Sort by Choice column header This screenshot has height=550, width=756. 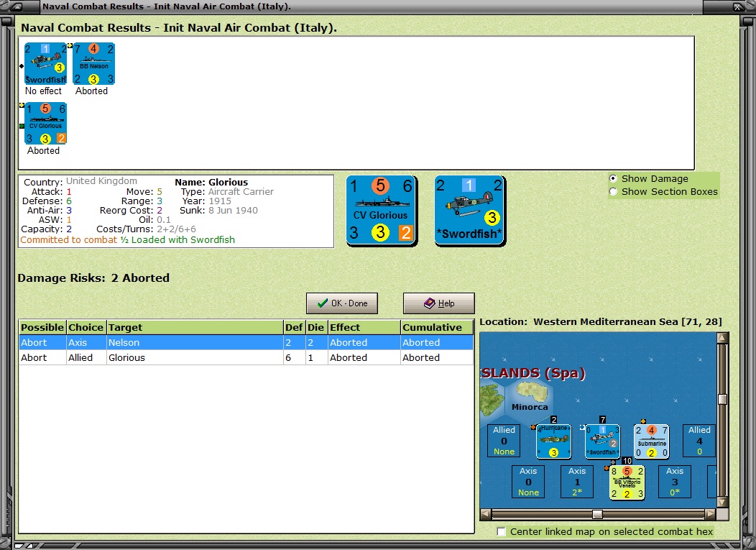click(86, 327)
